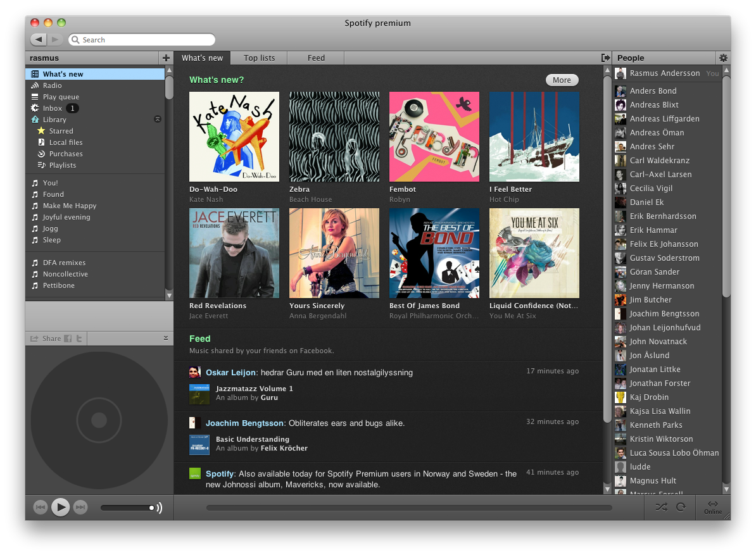The image size is (756, 555).
Task: Open Best Of James Bond cover
Action: tap(434, 253)
